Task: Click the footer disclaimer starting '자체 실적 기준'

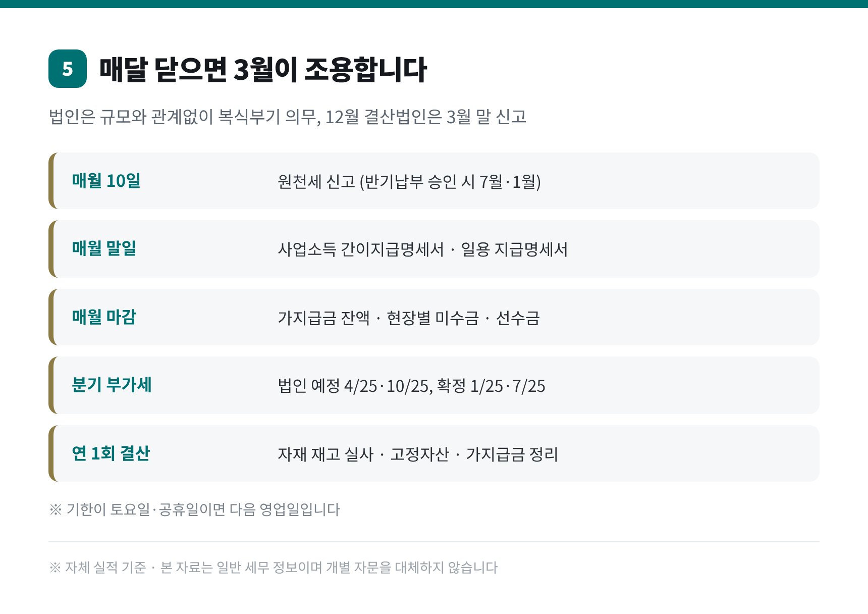Action: pyautogui.click(x=273, y=568)
